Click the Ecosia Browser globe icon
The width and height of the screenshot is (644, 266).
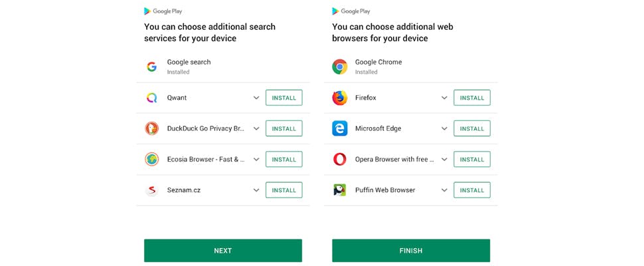[152, 160]
